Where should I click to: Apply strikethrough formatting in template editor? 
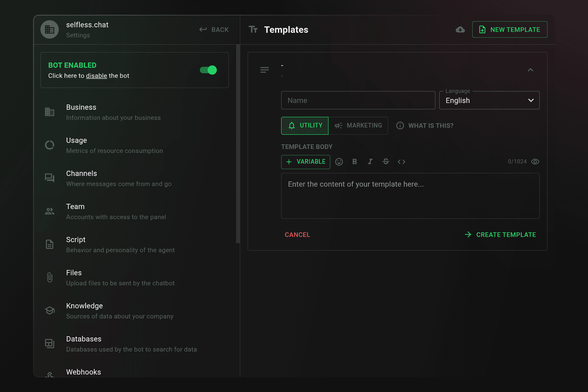point(386,162)
